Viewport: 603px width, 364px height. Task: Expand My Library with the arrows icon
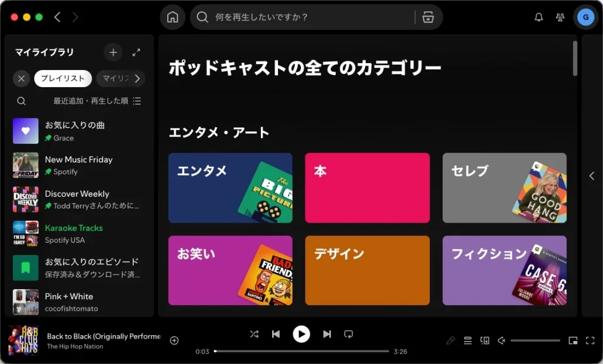pyautogui.click(x=136, y=52)
